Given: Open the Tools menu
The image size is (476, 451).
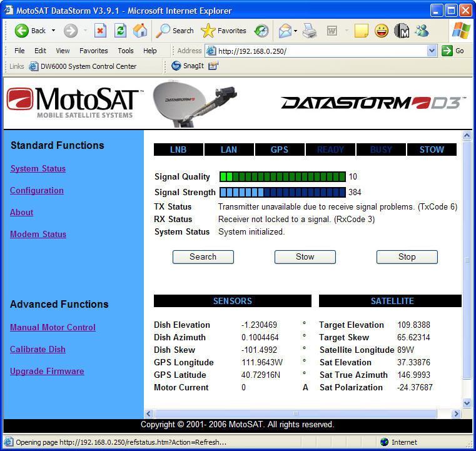Looking at the screenshot, I should coord(126,51).
